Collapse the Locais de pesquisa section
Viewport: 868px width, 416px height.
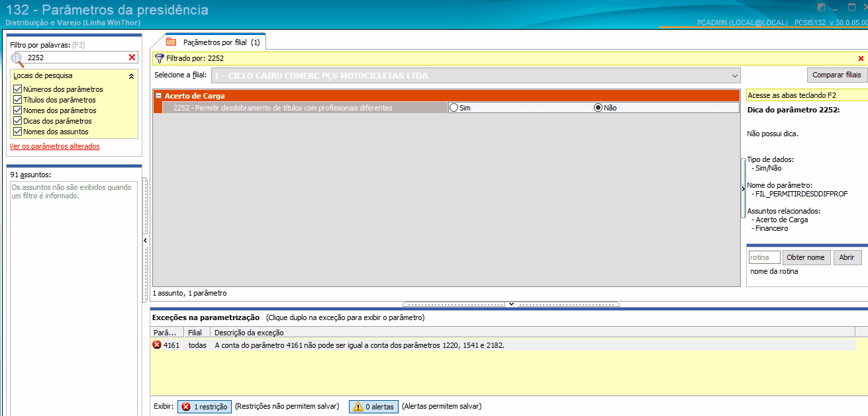point(131,76)
